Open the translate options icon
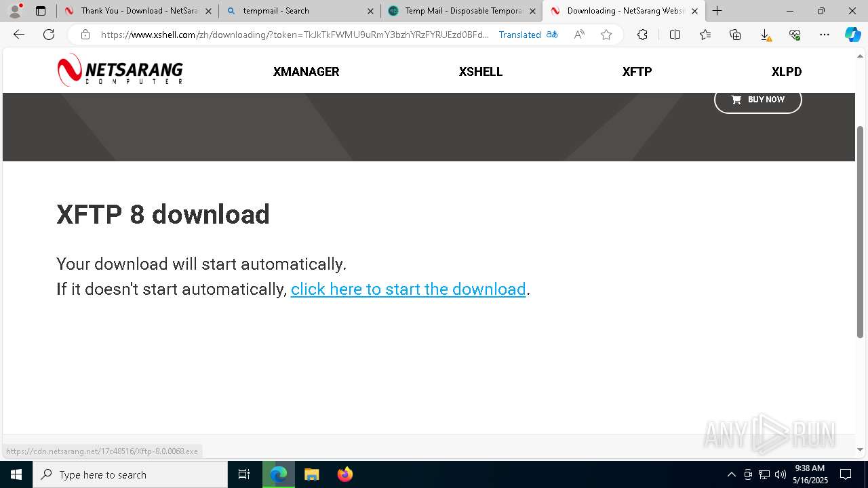Screen dimensions: 868x488 click(552, 35)
